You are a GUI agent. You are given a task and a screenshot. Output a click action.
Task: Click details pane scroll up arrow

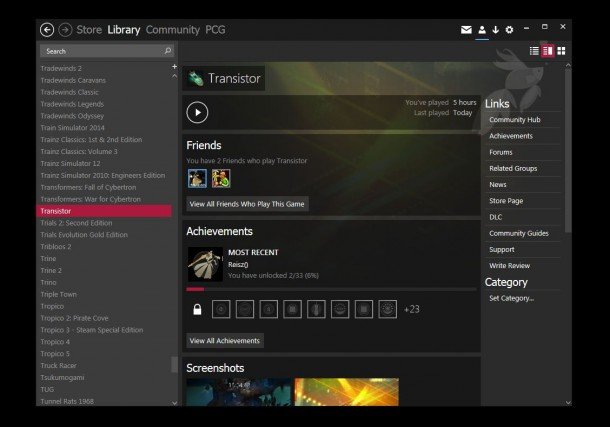click(x=568, y=65)
